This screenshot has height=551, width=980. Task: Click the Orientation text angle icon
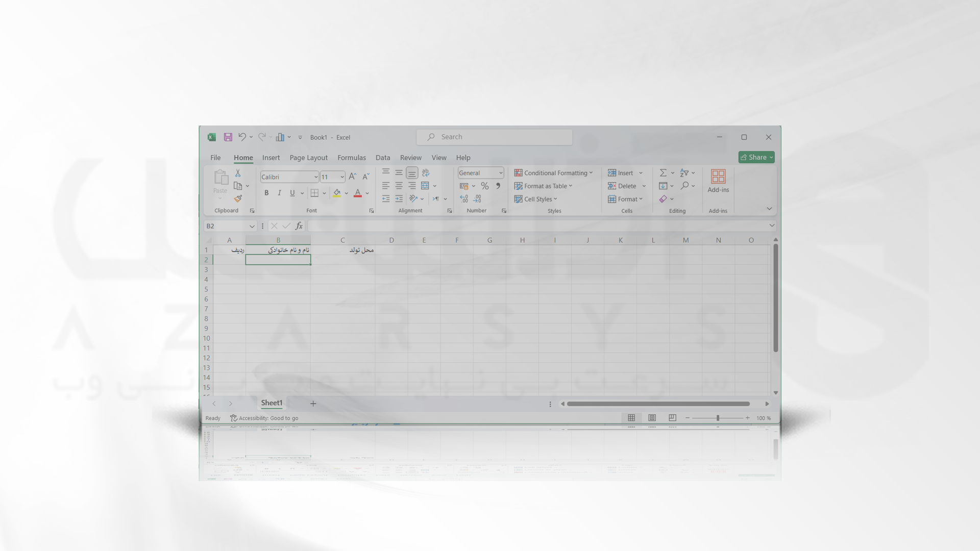(x=413, y=198)
